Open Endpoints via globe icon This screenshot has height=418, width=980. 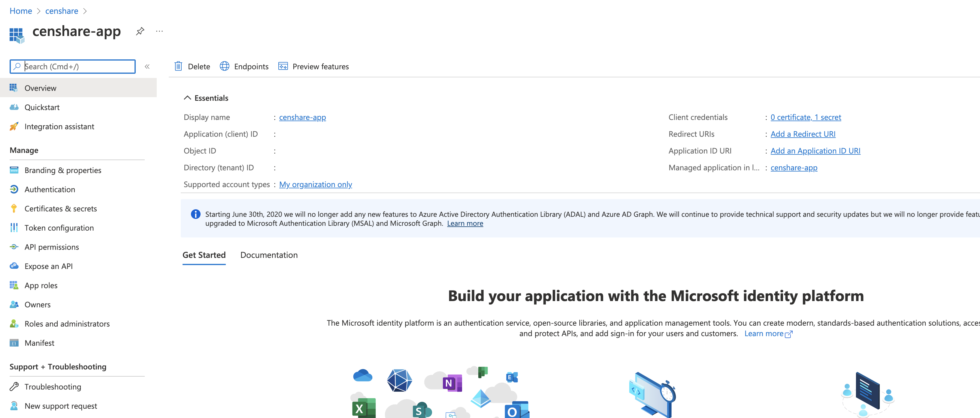(x=225, y=67)
